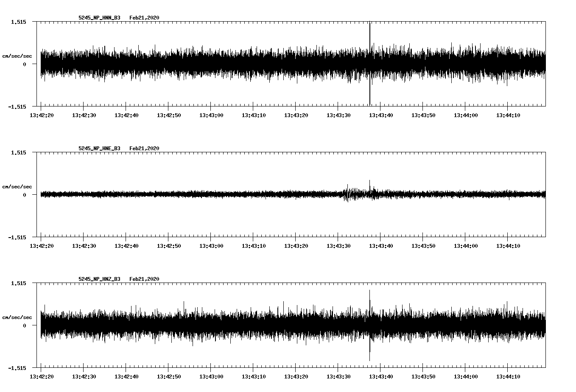This screenshot has width=576, height=392.
Task: Click the Feb21,2020 date above HNN plot
Action: [x=144, y=18]
